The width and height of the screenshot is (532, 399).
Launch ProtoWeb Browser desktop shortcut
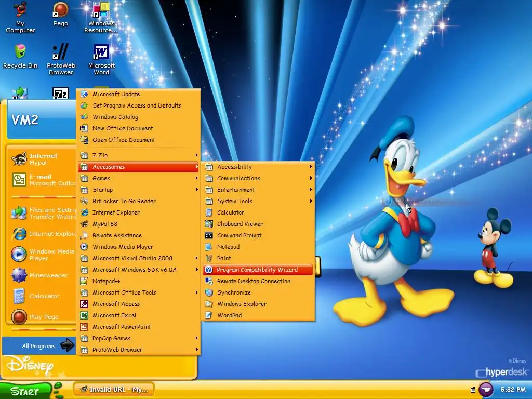click(x=61, y=59)
